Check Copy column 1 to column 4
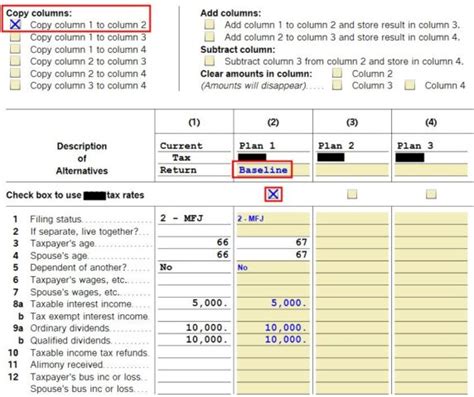Viewport: 474px width, 397px height. [x=15, y=49]
